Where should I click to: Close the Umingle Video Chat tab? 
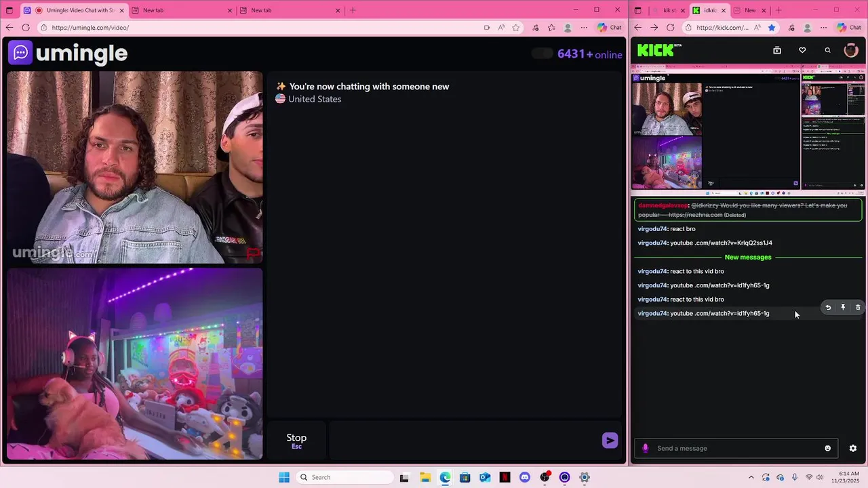click(122, 10)
